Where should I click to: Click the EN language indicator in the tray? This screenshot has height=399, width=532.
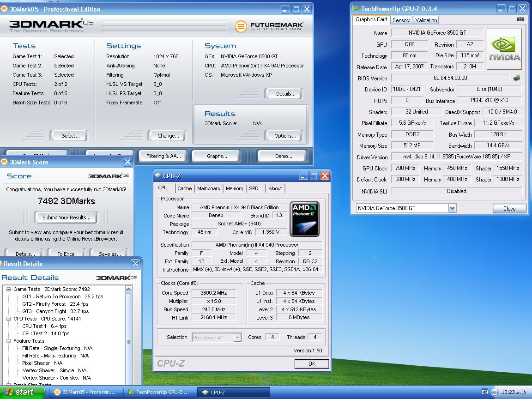click(484, 392)
